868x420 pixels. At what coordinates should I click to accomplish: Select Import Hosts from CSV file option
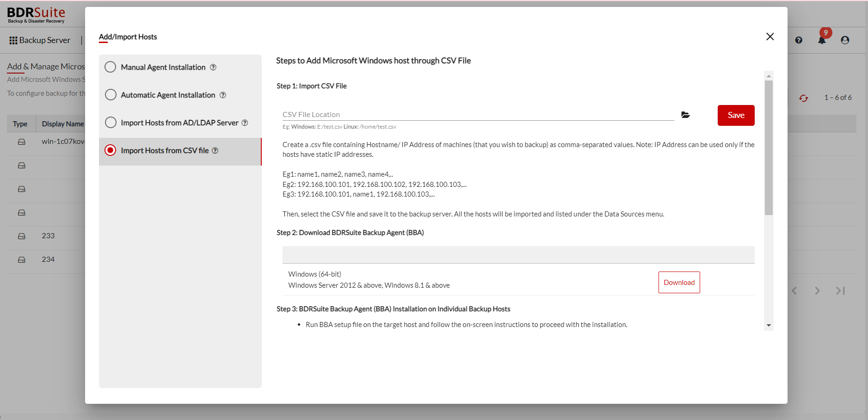point(110,150)
